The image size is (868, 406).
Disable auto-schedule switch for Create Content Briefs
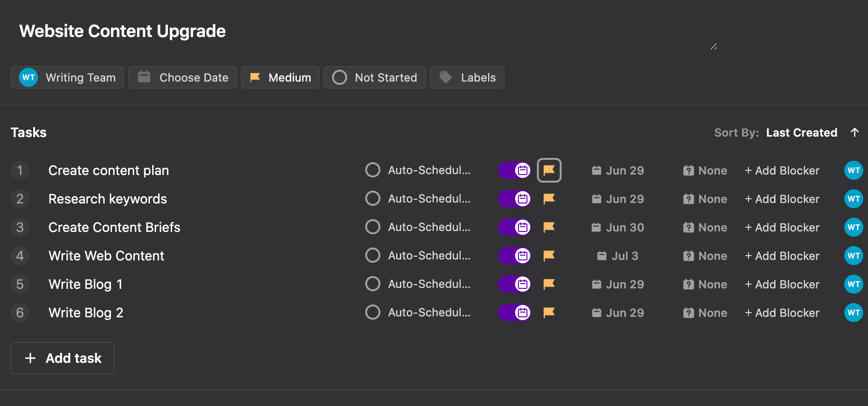515,227
